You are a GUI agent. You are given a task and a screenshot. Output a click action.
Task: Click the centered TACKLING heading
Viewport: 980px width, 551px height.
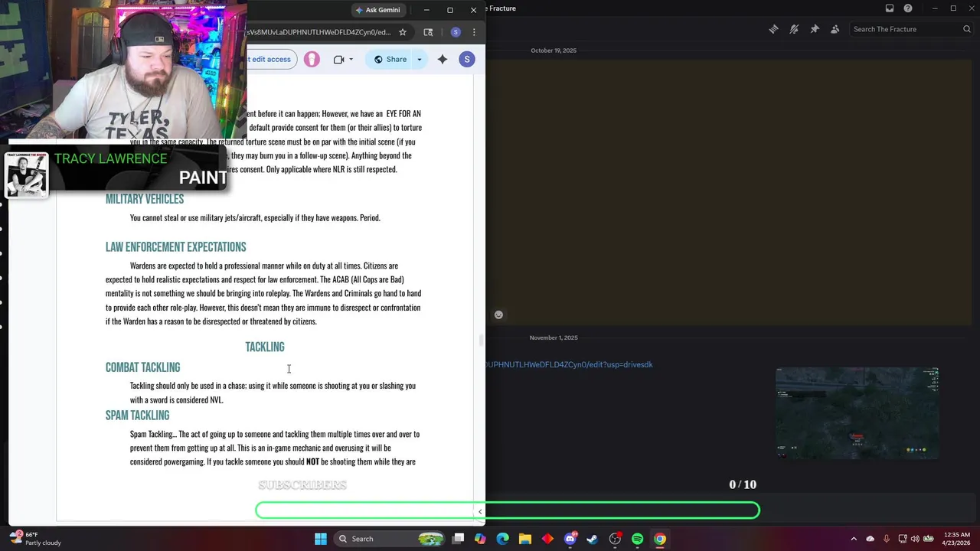point(265,347)
